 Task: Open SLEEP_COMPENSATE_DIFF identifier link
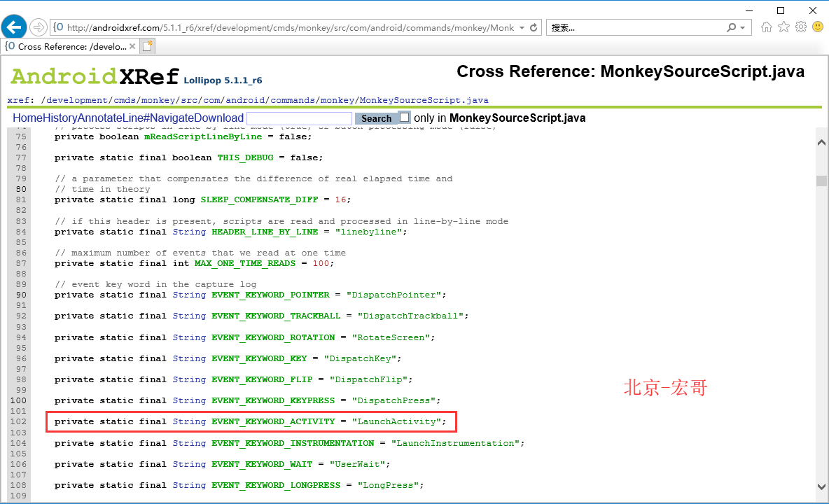click(x=259, y=199)
